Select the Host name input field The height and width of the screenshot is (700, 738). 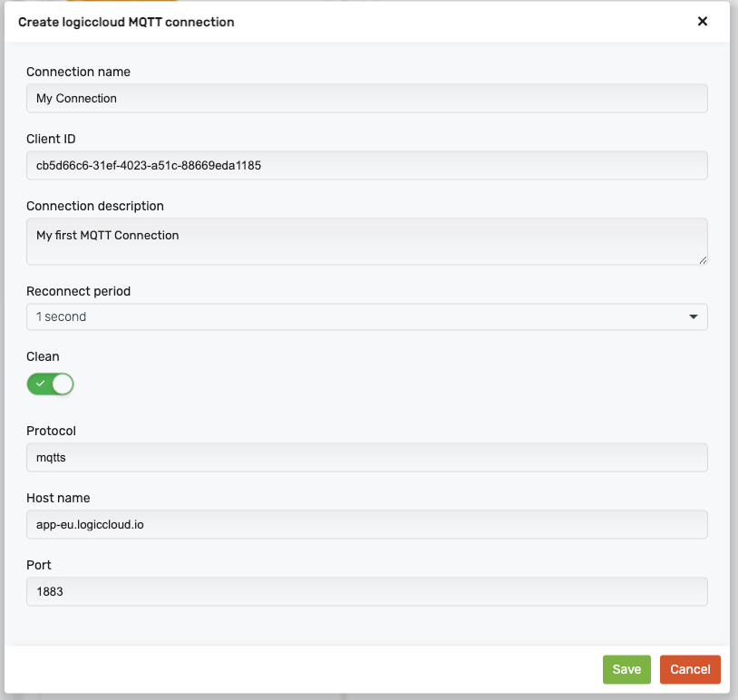[366, 524]
